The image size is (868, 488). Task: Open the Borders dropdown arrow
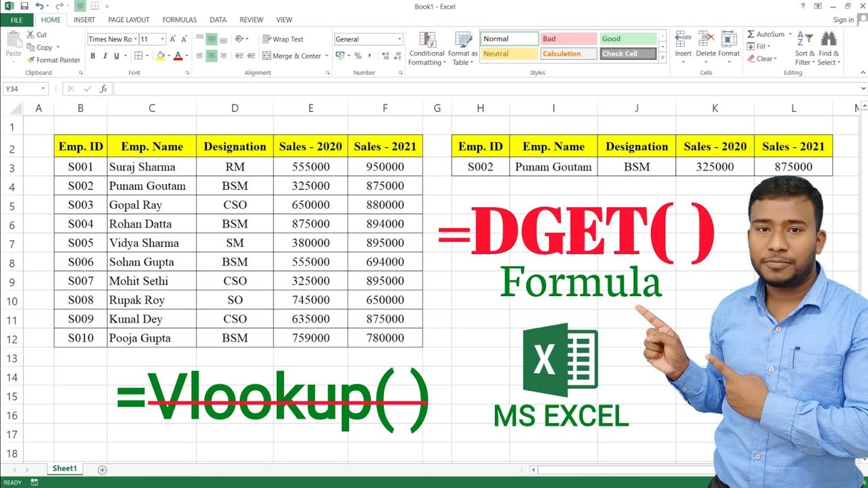(149, 56)
